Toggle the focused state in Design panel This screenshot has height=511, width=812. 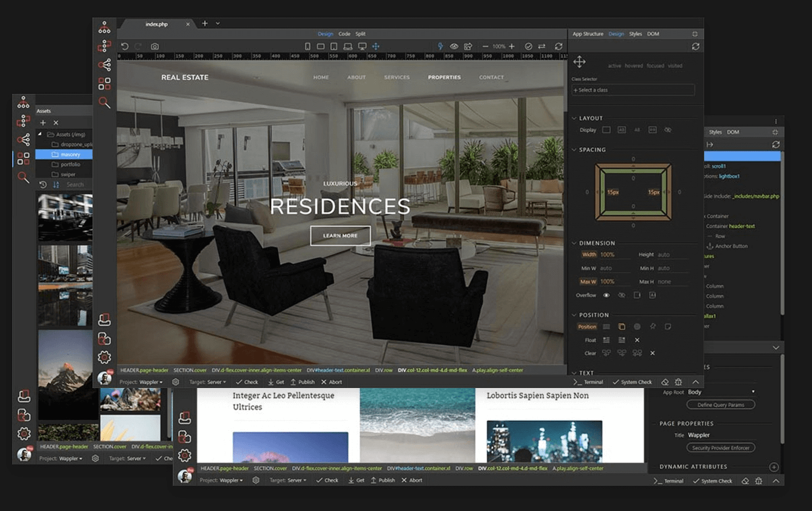point(655,66)
